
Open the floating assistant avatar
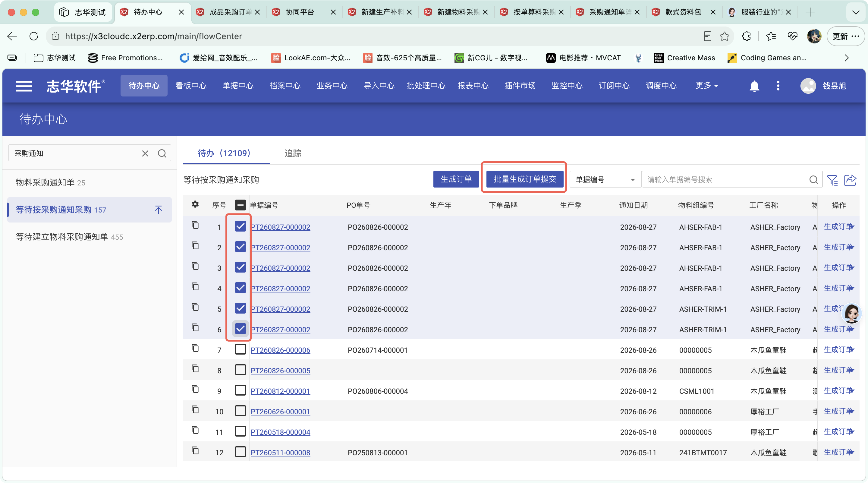coord(851,314)
